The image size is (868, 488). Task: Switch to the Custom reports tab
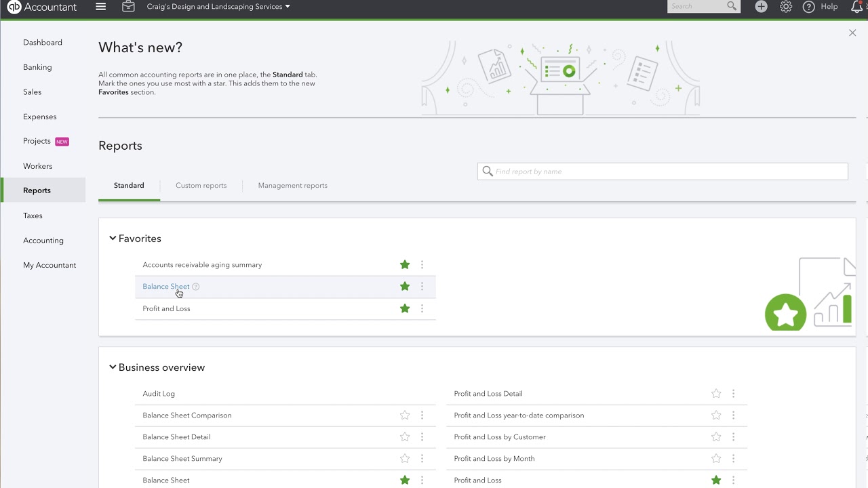click(x=201, y=185)
